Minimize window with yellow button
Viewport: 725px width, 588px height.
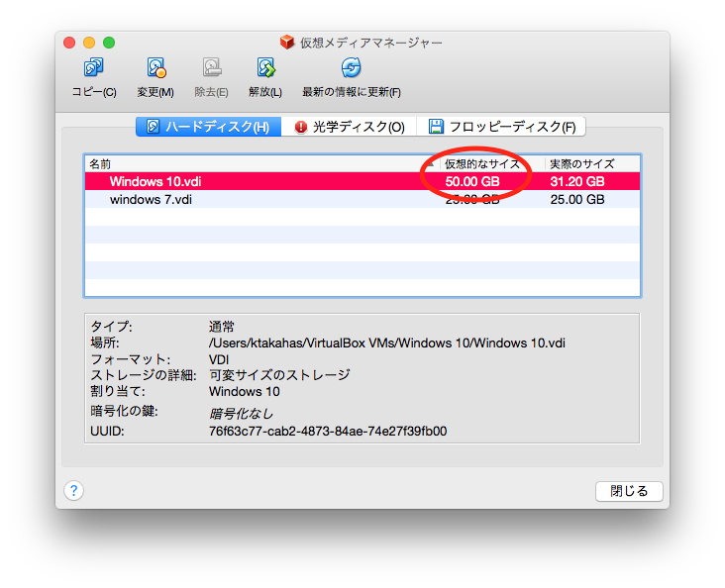click(x=89, y=43)
